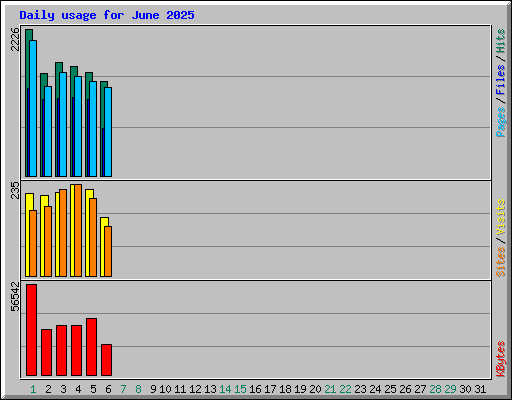The width and height of the screenshot is (512, 400).
Task: Click the day 2 orange sites bar
Action: 48,241
